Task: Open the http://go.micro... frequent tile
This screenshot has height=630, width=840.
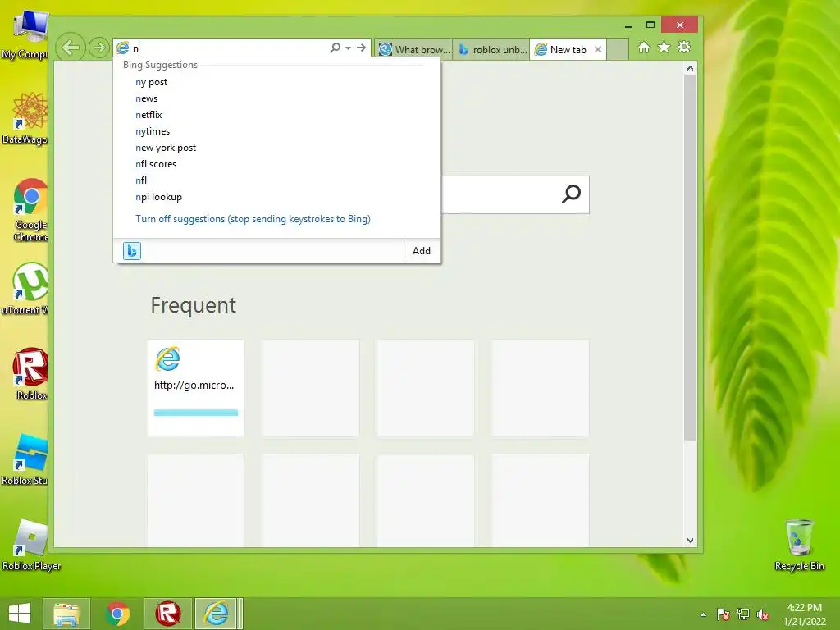Action: pos(196,388)
